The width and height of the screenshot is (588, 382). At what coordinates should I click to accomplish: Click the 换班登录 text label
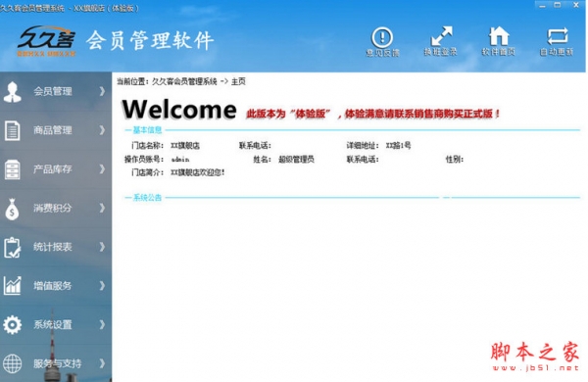(x=441, y=52)
